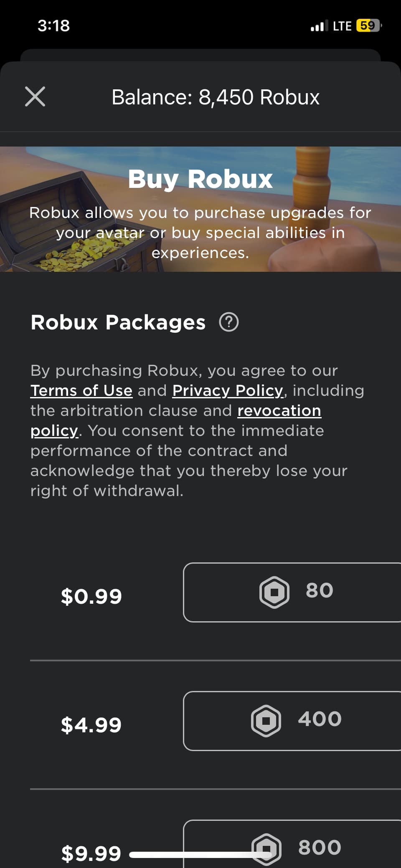
Task: Open Robux Packages help question mark
Action: point(229,322)
